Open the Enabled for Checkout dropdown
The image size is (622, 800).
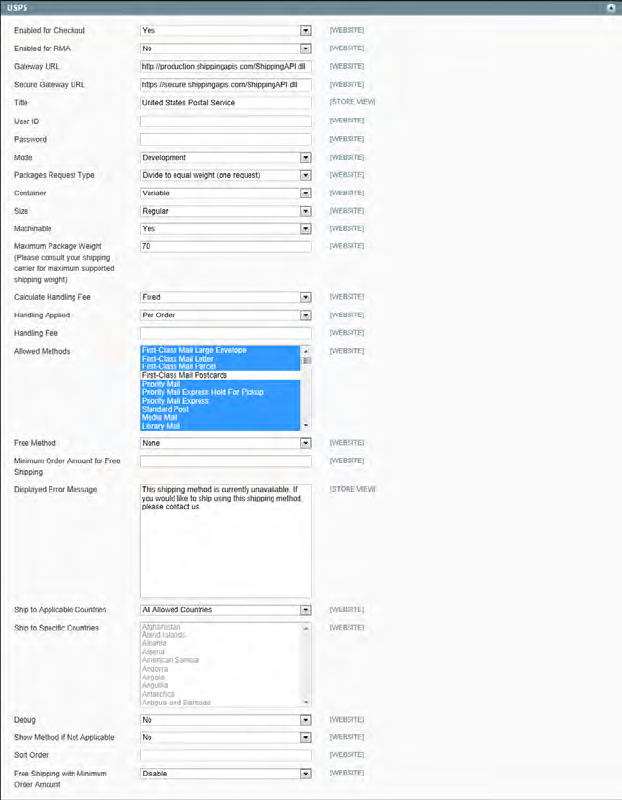click(x=226, y=31)
